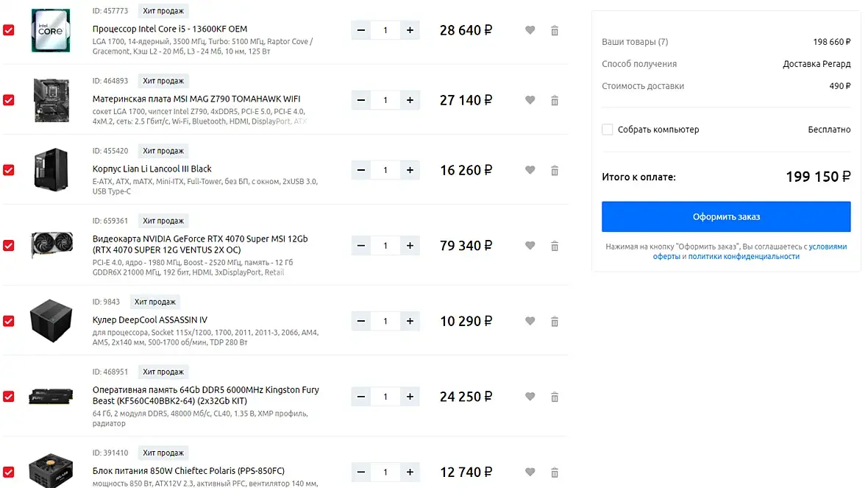This screenshot has width=868, height=488.
Task: Favorite the Lian Li Lancool III case
Action: (x=530, y=170)
